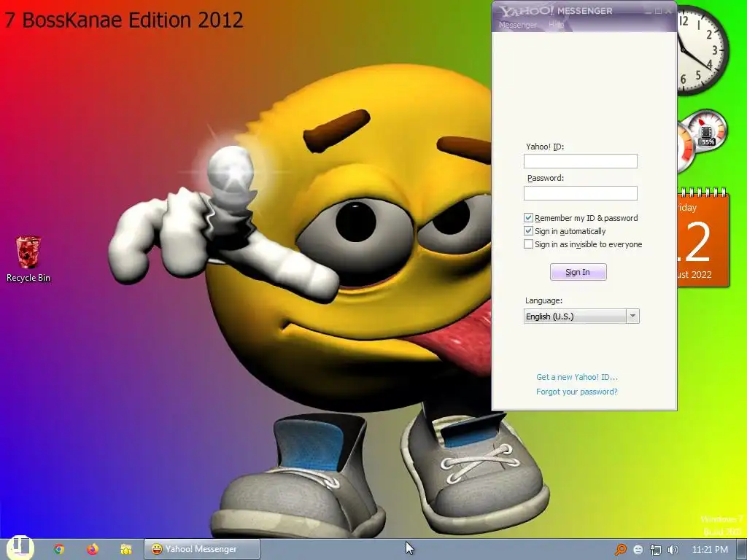
Task: Open the yellow folder icon in taskbar
Action: [x=125, y=549]
